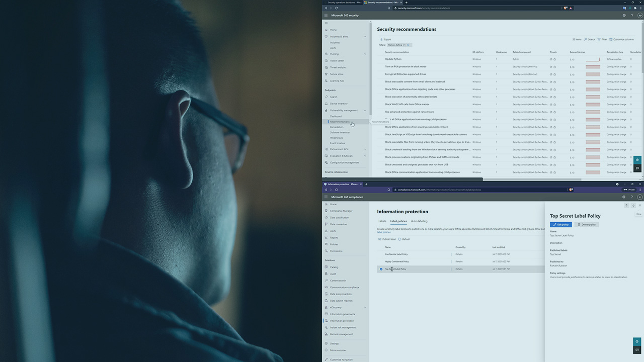Remove the Status: Active +1 filter chip

(408, 45)
